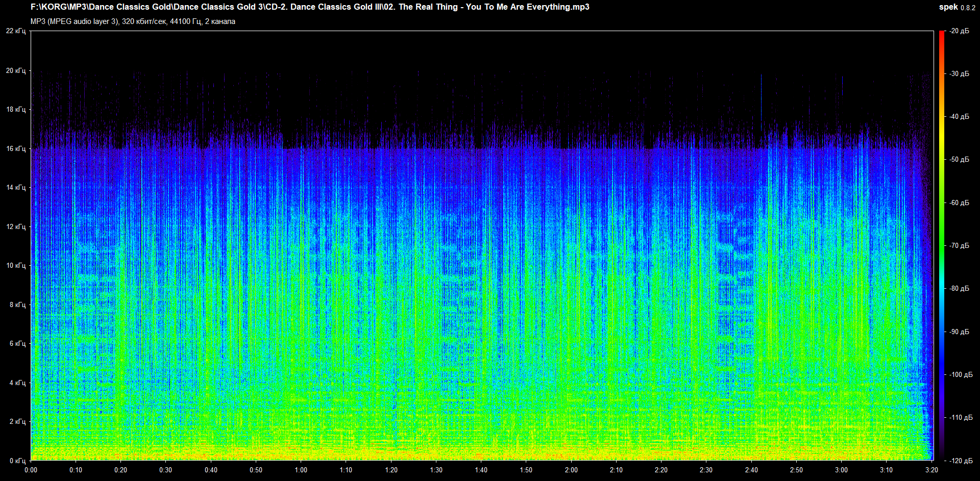
Task: Click the 12 кГц frequency label
Action: click(16, 226)
